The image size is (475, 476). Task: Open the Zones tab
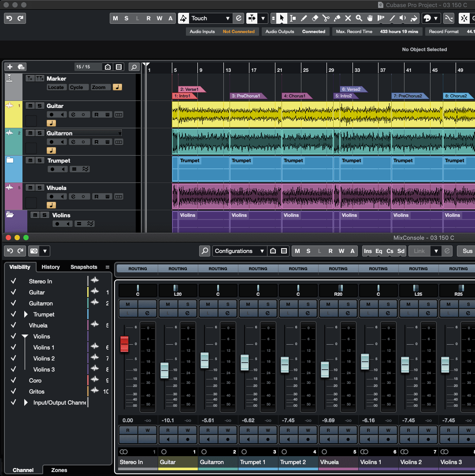(x=59, y=470)
